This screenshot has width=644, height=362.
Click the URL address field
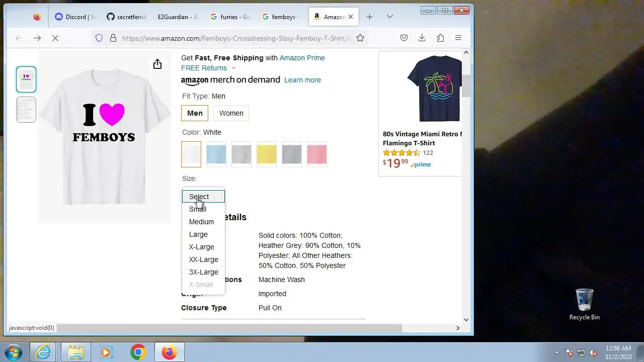pos(236,38)
